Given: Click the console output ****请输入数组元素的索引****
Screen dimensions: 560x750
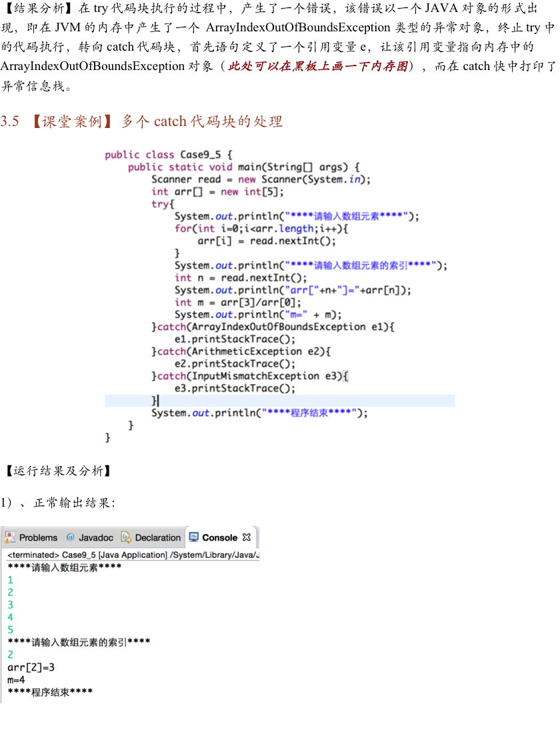Looking at the screenshot, I should [79, 642].
